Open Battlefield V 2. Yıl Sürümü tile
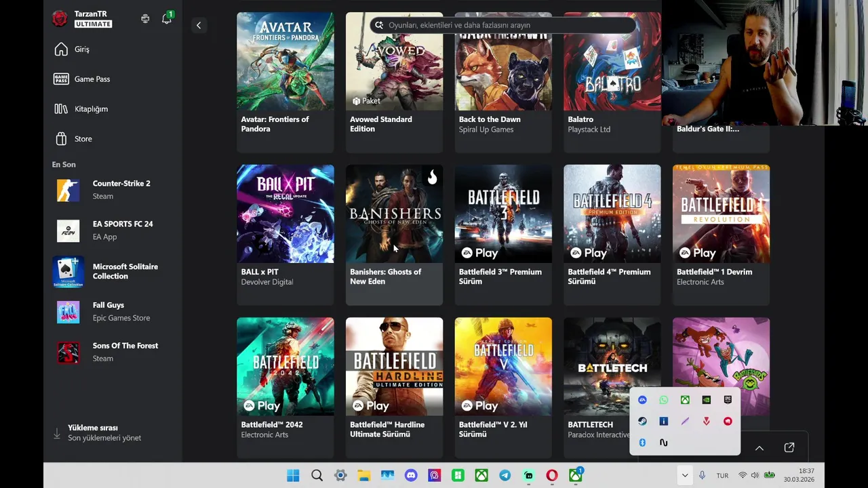This screenshot has height=488, width=868. [x=503, y=388]
